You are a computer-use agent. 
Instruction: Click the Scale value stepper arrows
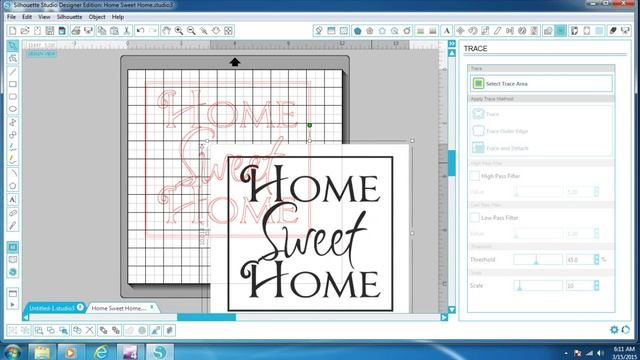596,285
